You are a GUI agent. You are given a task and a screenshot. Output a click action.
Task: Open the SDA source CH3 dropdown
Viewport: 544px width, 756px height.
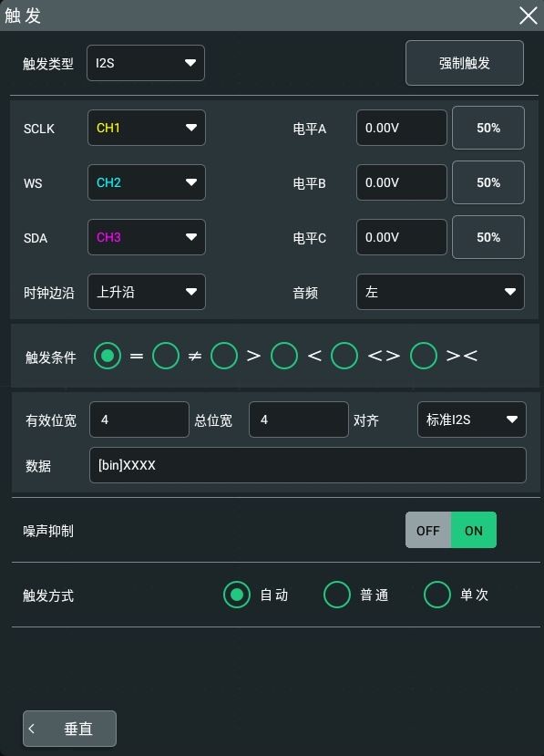click(x=147, y=237)
